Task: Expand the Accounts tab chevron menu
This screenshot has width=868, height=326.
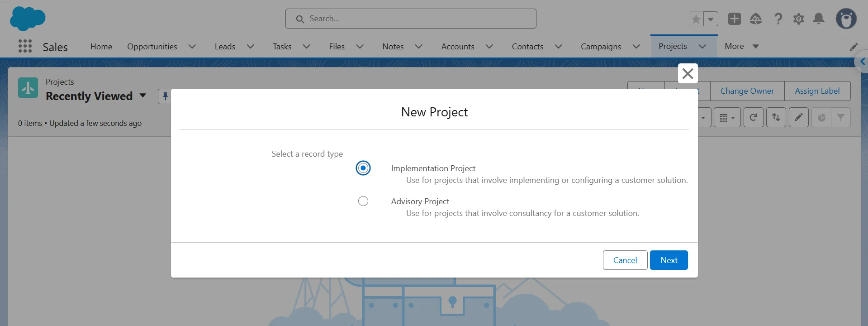Action: tap(489, 47)
